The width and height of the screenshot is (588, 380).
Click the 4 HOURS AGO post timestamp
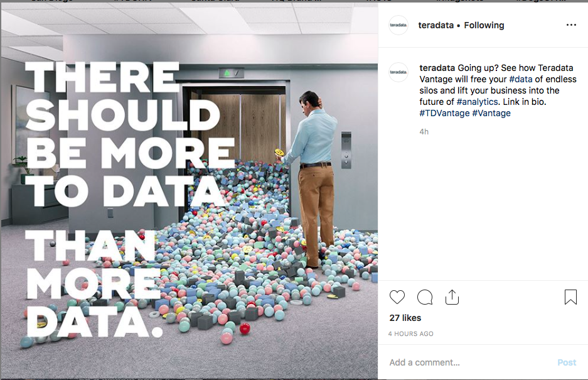pos(411,334)
